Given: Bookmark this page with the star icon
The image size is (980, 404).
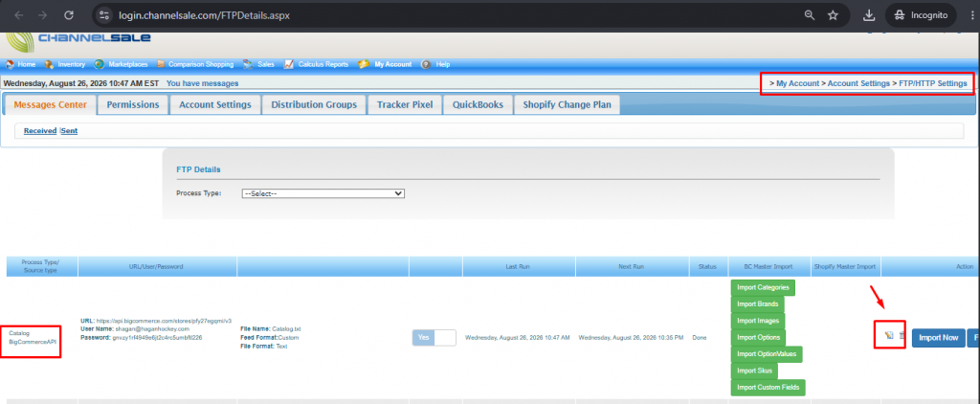Looking at the screenshot, I should 834,15.
